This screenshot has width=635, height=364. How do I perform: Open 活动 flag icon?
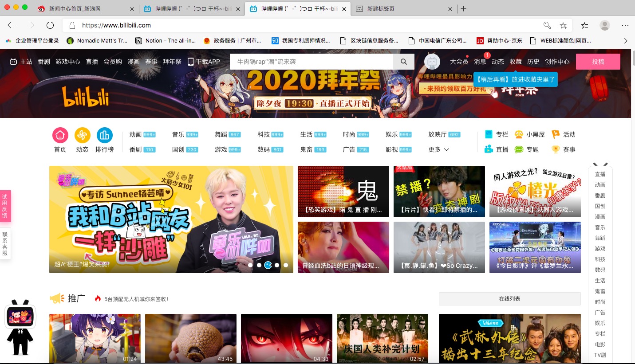point(556,134)
